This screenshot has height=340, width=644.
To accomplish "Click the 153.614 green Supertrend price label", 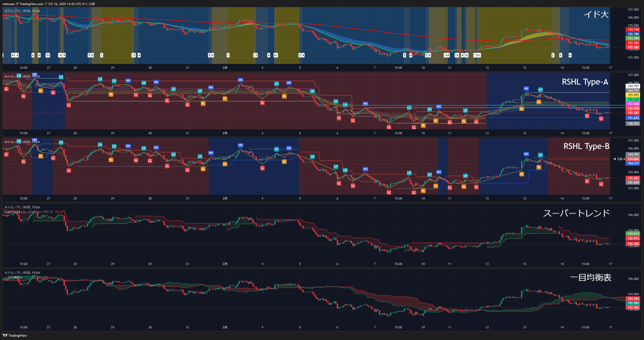I will pyautogui.click(x=633, y=233).
